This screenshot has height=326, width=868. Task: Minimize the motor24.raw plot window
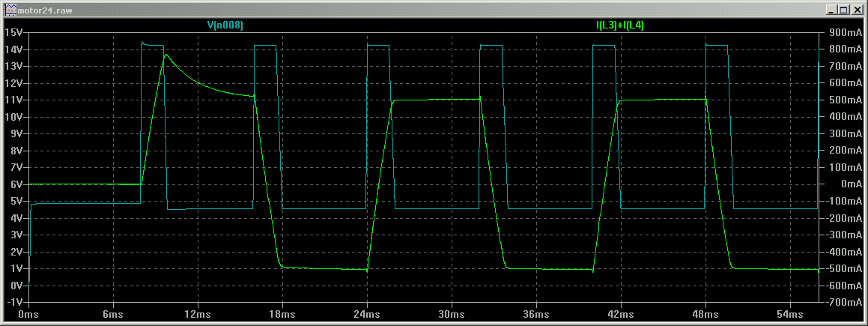click(831, 10)
